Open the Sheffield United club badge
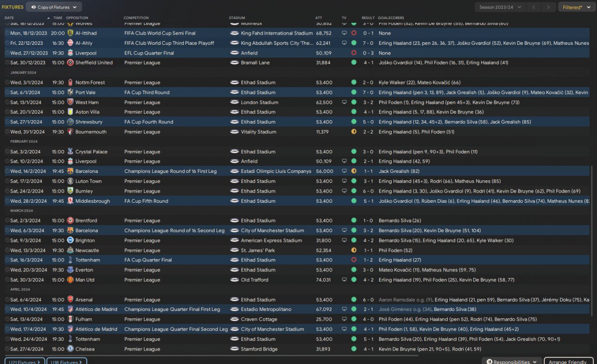 (x=70, y=62)
